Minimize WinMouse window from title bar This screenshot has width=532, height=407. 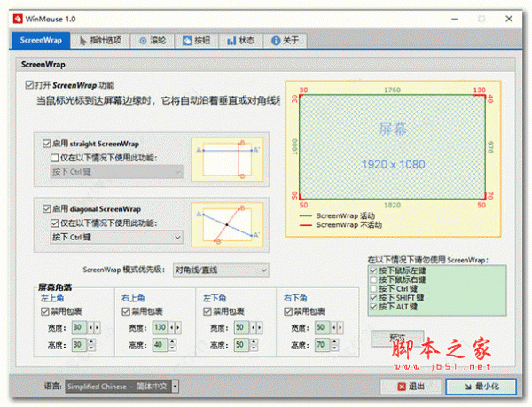[455, 19]
